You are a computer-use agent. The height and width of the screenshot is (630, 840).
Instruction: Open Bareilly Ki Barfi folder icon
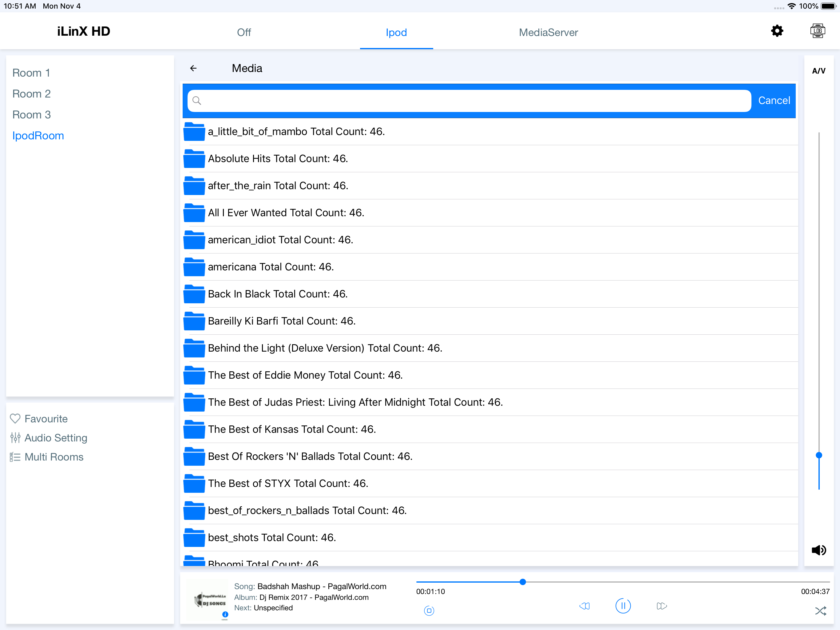click(x=194, y=321)
